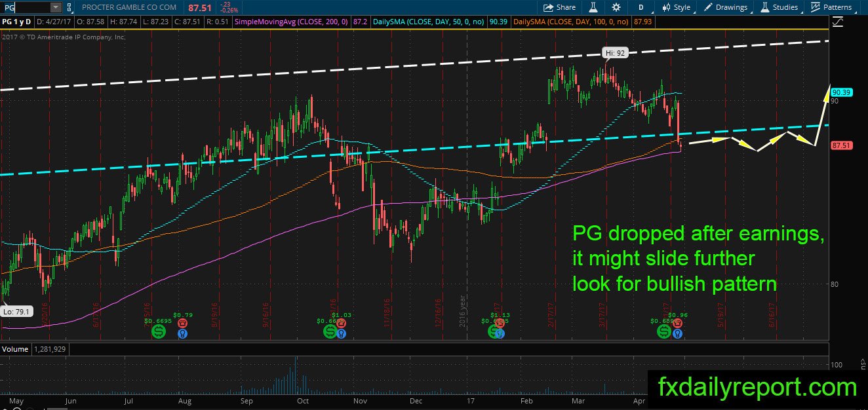868x410 pixels.
Task: Click the red earnings phone icon labeled $1.03
Action: tap(342, 324)
